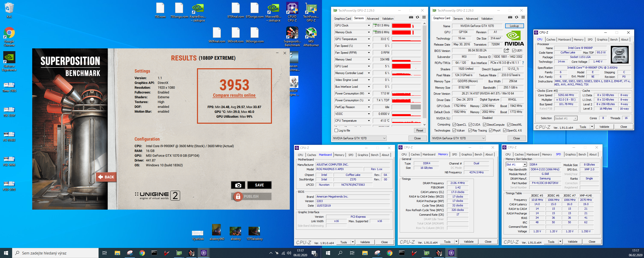Open the Slot #1 dropdown in CPU-Z SPD

516,165
